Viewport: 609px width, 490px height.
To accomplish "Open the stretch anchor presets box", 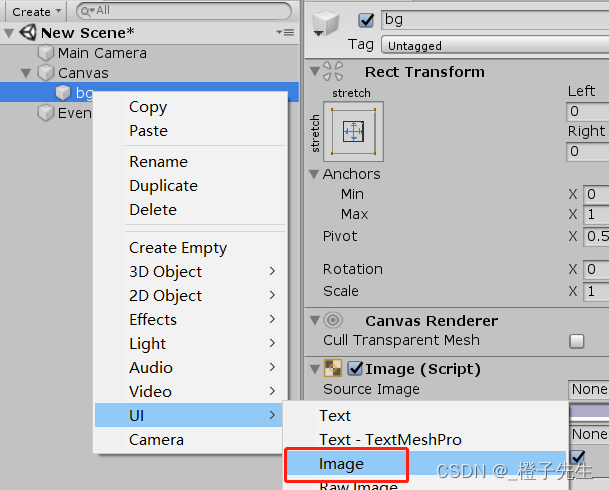I will point(353,131).
